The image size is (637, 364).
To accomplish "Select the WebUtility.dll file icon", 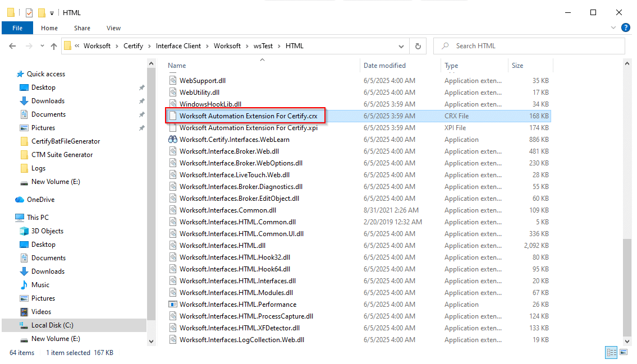I will [x=173, y=92].
